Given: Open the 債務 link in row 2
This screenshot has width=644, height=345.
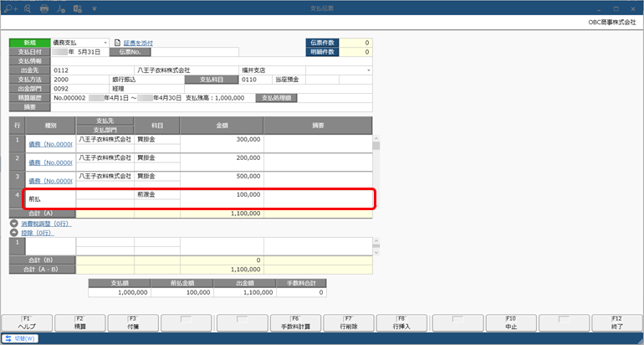Looking at the screenshot, I should [x=50, y=162].
